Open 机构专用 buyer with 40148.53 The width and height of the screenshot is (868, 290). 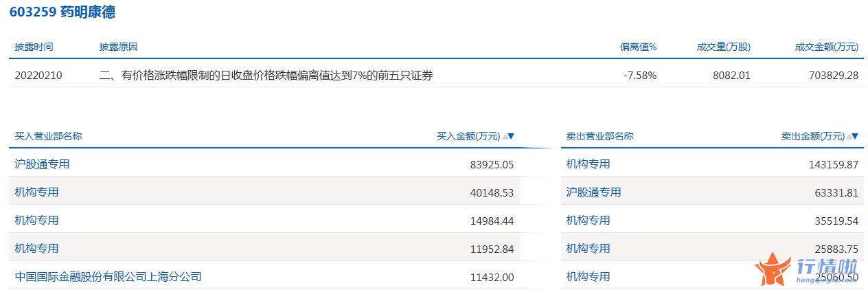click(x=36, y=192)
